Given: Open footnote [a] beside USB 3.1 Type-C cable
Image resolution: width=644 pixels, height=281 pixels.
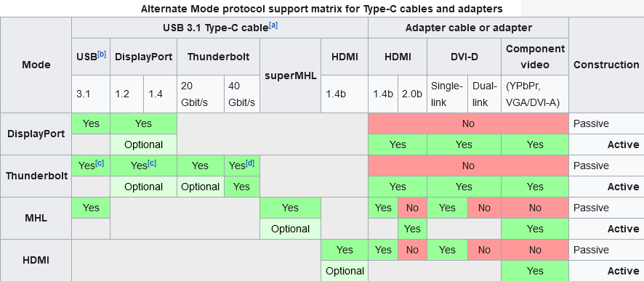Looking at the screenshot, I should point(273,25).
